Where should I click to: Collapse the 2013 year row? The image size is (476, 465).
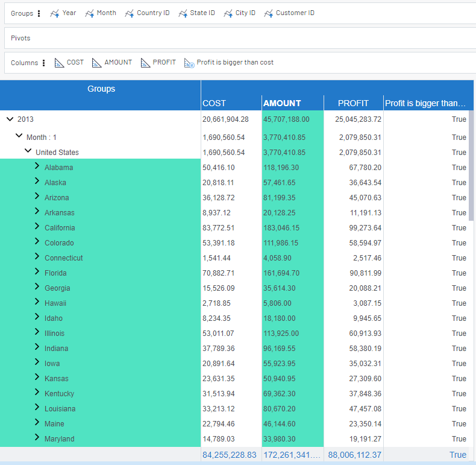coord(10,119)
